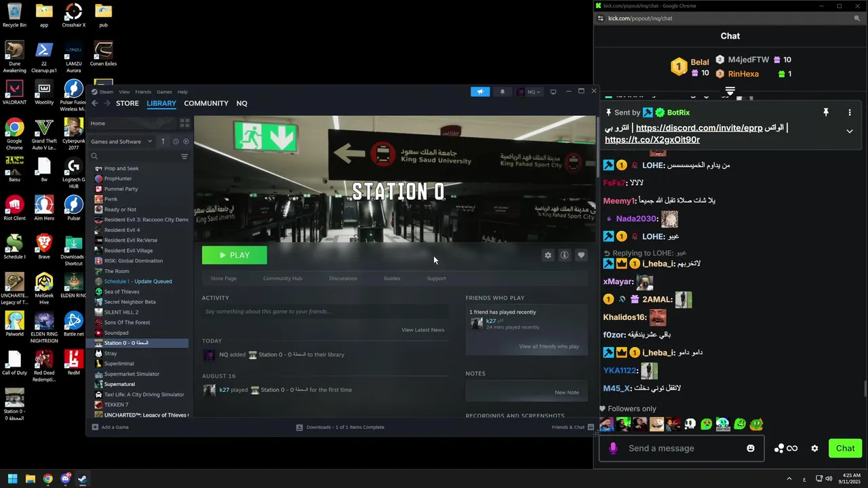Click the play icon in the library filter row
Image resolution: width=868 pixels, height=488 pixels.
point(186,141)
